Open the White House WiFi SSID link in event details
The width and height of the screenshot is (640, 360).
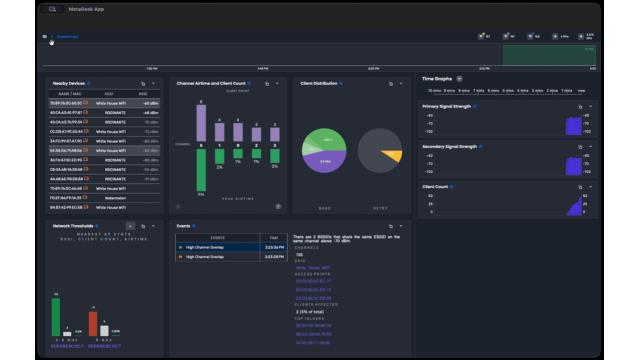(x=313, y=268)
